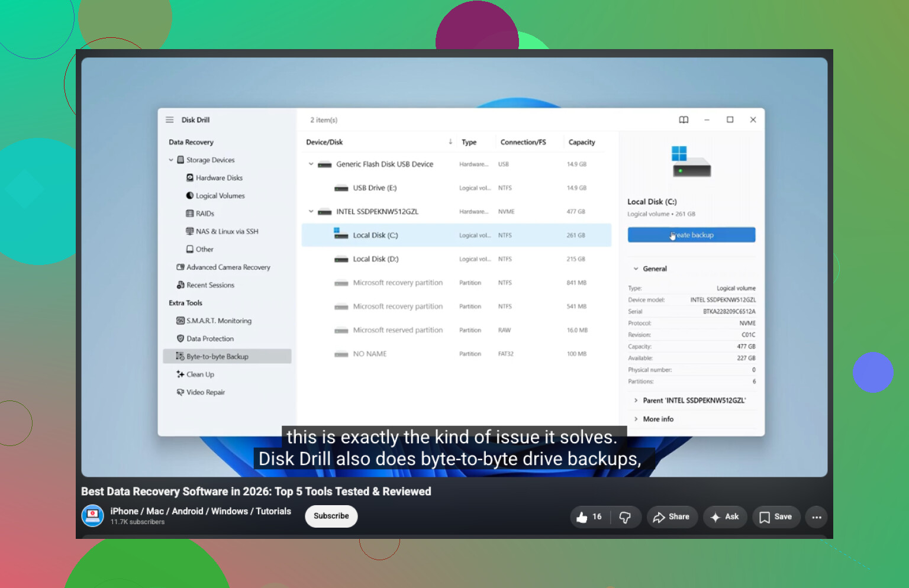Collapse Generic Flash Disk USB Device row
Image resolution: width=909 pixels, height=588 pixels.
[311, 164]
